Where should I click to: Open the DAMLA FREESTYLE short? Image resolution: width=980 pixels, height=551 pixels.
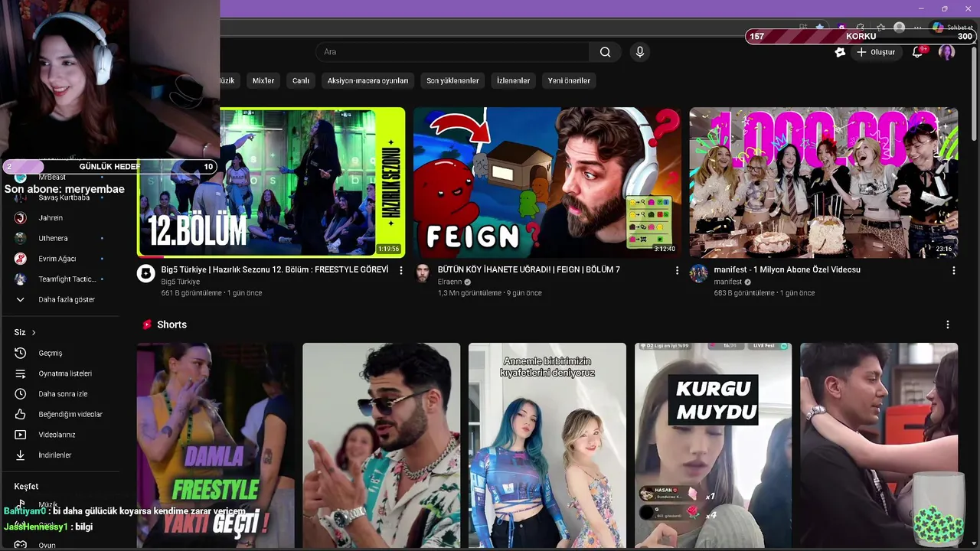pyautogui.click(x=216, y=445)
